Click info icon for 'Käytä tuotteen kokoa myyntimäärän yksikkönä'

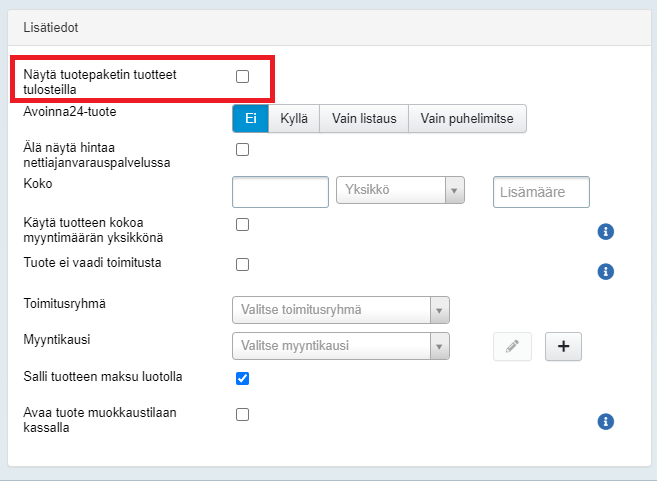click(x=604, y=232)
